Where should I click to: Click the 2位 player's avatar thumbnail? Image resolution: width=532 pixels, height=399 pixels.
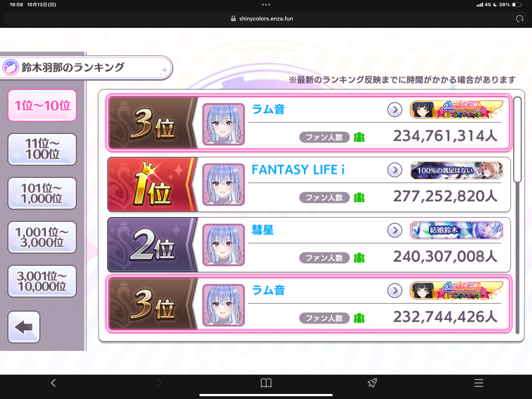(x=223, y=245)
